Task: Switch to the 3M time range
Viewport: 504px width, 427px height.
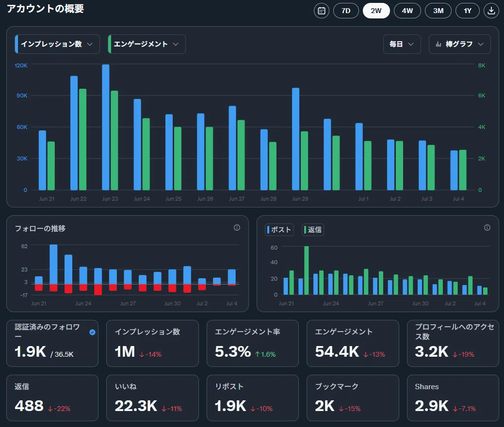Action: tap(438, 11)
